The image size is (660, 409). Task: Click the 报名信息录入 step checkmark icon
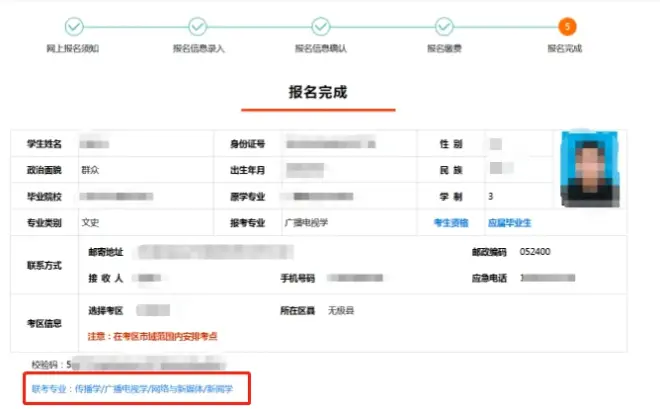point(197,26)
